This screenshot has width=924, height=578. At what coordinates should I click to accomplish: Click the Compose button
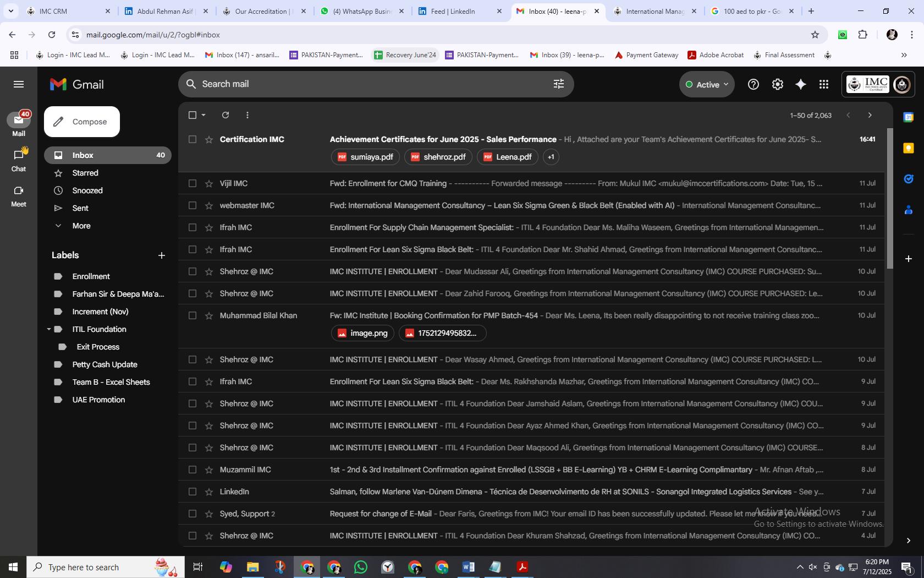[x=82, y=122]
